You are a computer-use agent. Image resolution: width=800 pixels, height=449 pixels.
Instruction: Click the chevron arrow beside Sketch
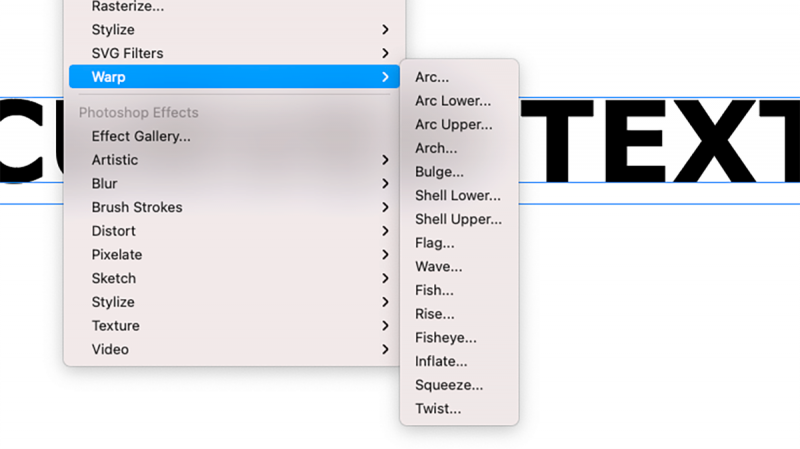coord(385,278)
